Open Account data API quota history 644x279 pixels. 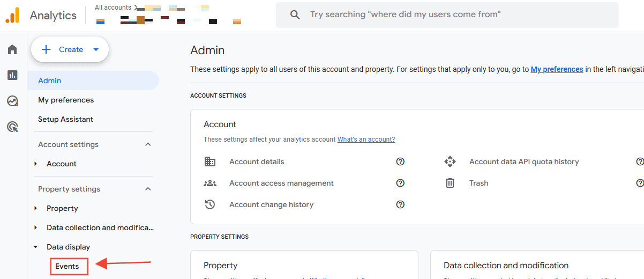click(x=524, y=161)
